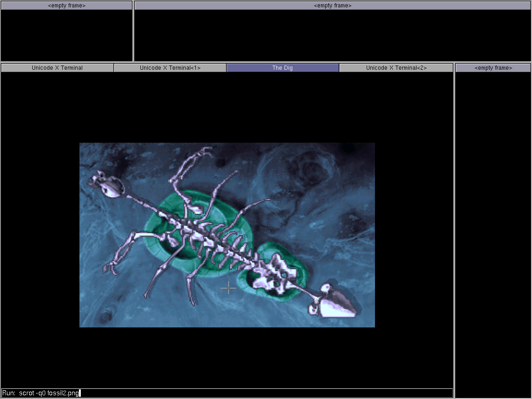532x399 pixels.
Task: Click the fossil's upper raised claw
Action: tap(206, 151)
